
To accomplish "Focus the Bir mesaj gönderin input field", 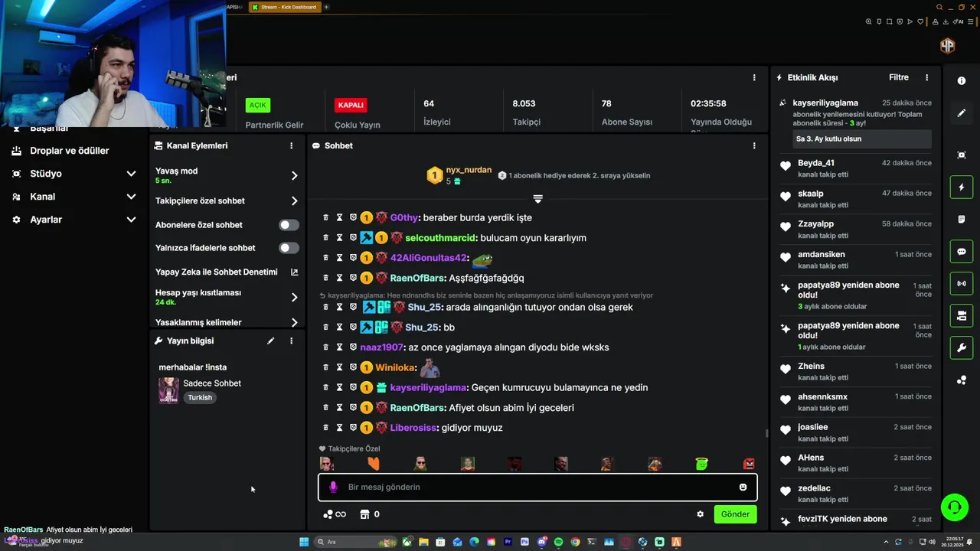I will pyautogui.click(x=537, y=487).
